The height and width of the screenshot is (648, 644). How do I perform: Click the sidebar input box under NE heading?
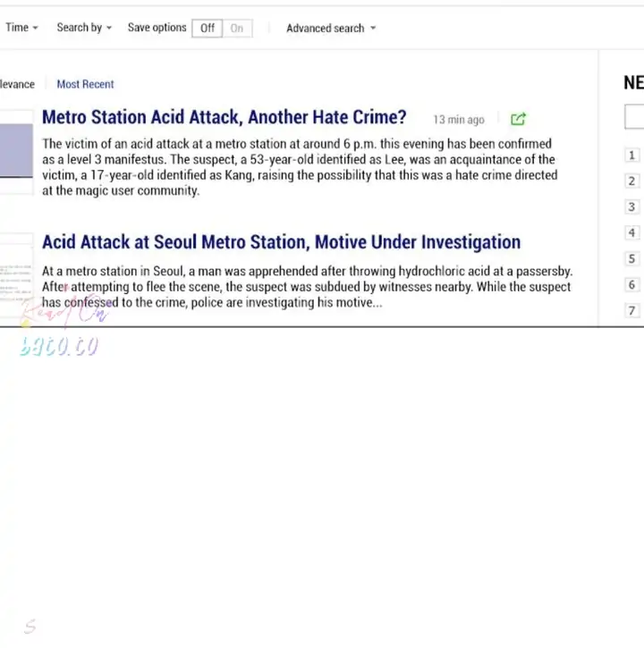click(x=634, y=117)
